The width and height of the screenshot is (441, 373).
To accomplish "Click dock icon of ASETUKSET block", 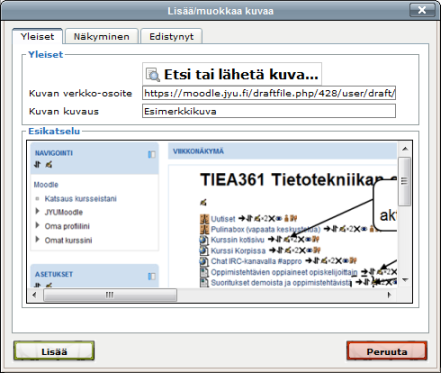I will pos(152,276).
